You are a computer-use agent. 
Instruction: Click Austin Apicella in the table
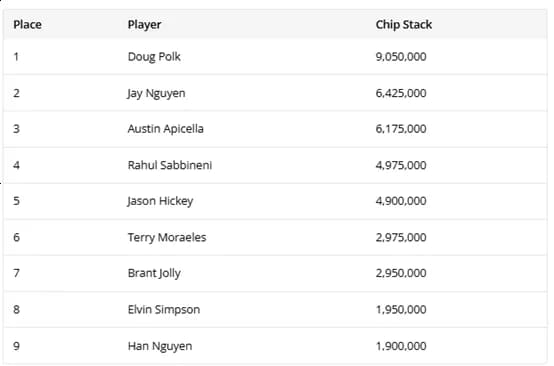166,129
